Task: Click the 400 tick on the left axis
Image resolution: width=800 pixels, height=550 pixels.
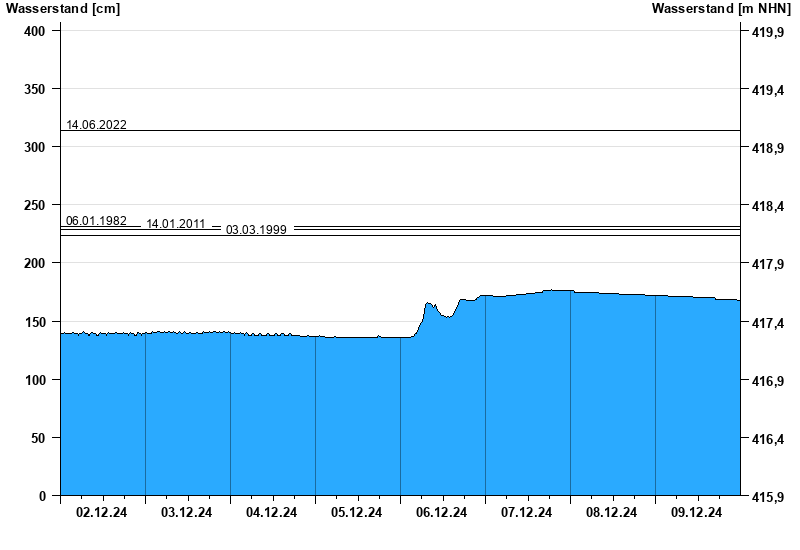Action: pyautogui.click(x=35, y=31)
